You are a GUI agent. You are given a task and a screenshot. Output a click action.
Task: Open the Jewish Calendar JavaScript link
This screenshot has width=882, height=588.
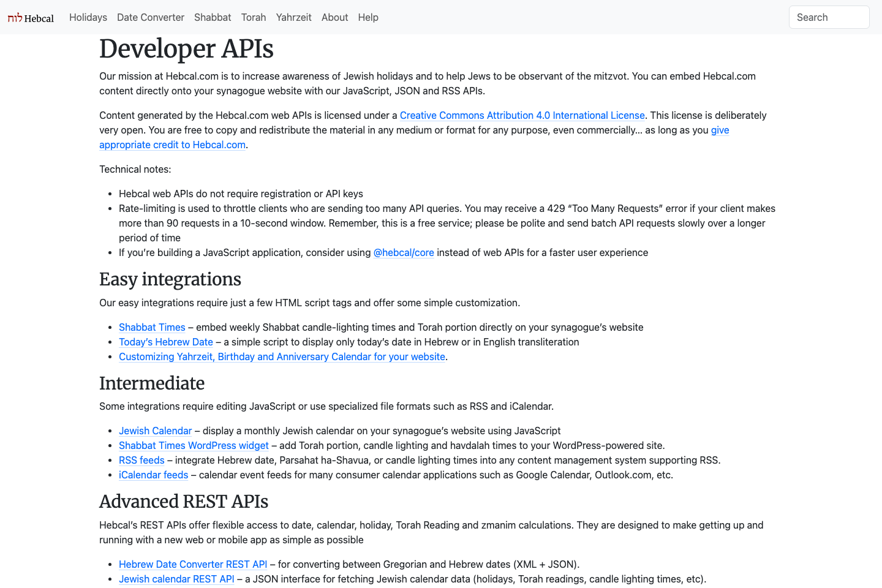(155, 431)
